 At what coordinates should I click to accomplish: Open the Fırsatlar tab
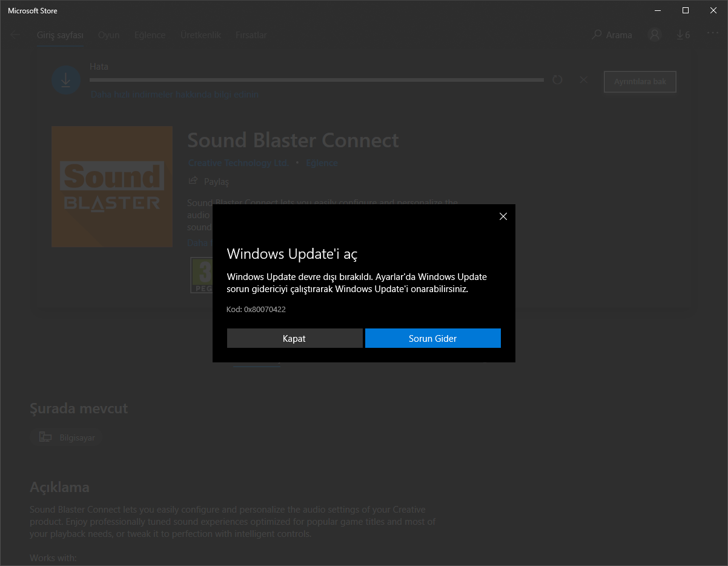(x=251, y=35)
